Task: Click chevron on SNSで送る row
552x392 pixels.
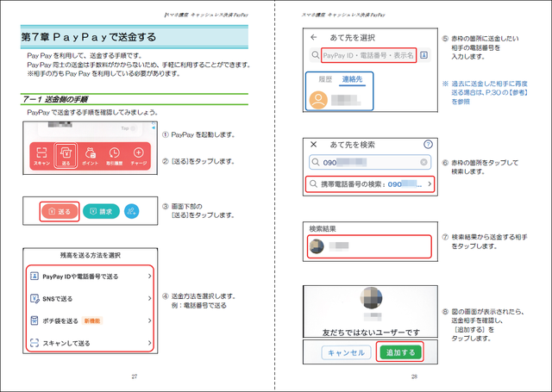Action: click(x=149, y=298)
